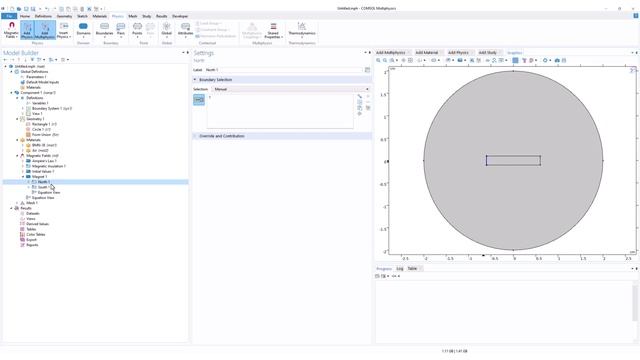This screenshot has width=640, height=360.
Task: Click the zoom in icon in Graphics toolbar
Action: 378,60
